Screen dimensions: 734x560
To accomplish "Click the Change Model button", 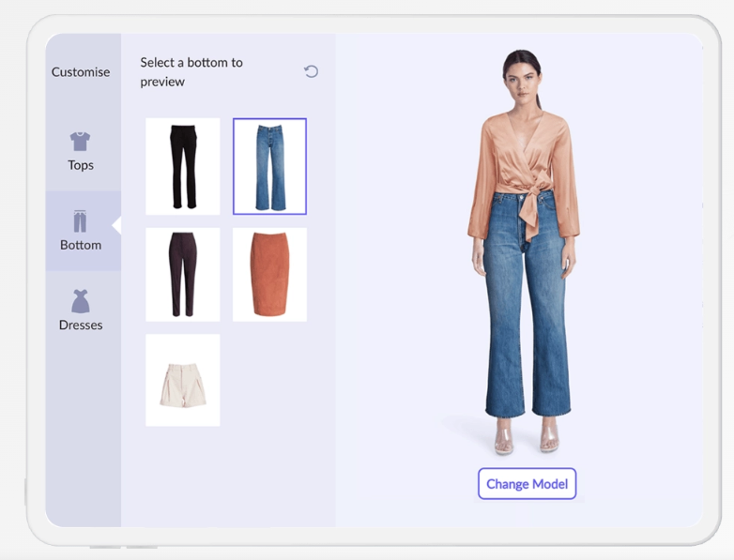I will click(x=528, y=484).
